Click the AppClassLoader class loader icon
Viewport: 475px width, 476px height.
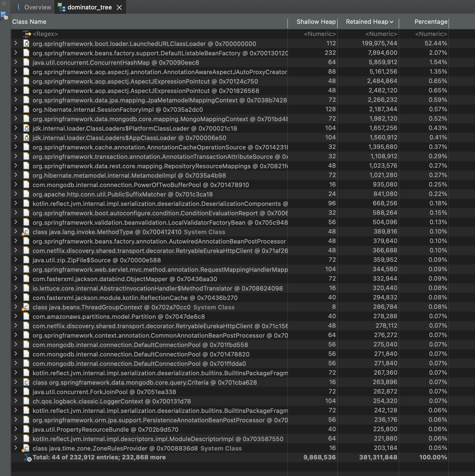pos(26,138)
